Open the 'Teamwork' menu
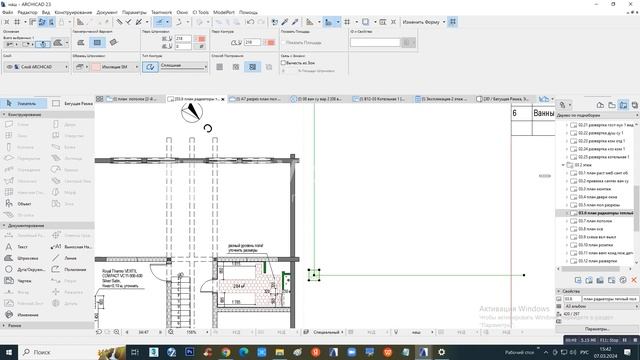Viewport: 640px width, 360px height. click(x=162, y=12)
